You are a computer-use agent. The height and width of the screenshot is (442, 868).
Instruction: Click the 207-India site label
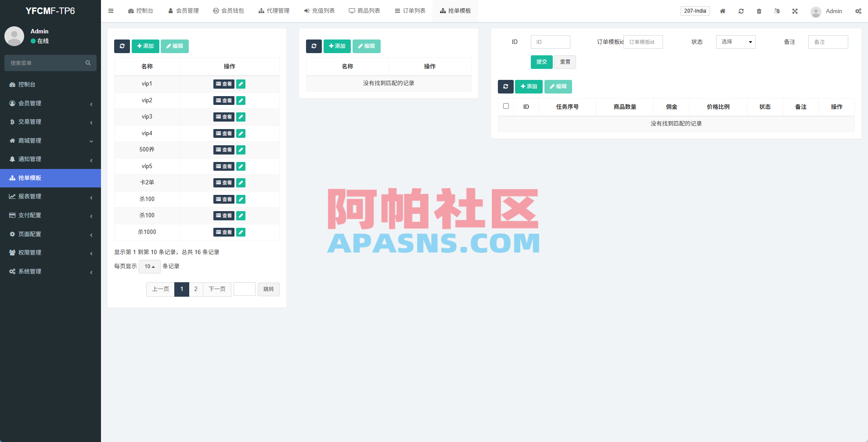[695, 11]
